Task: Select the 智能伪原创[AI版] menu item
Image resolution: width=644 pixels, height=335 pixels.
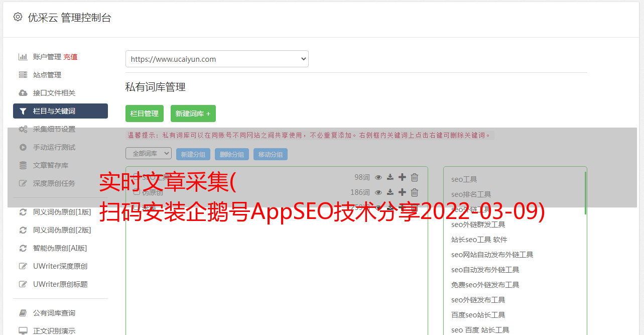Action: click(60, 248)
